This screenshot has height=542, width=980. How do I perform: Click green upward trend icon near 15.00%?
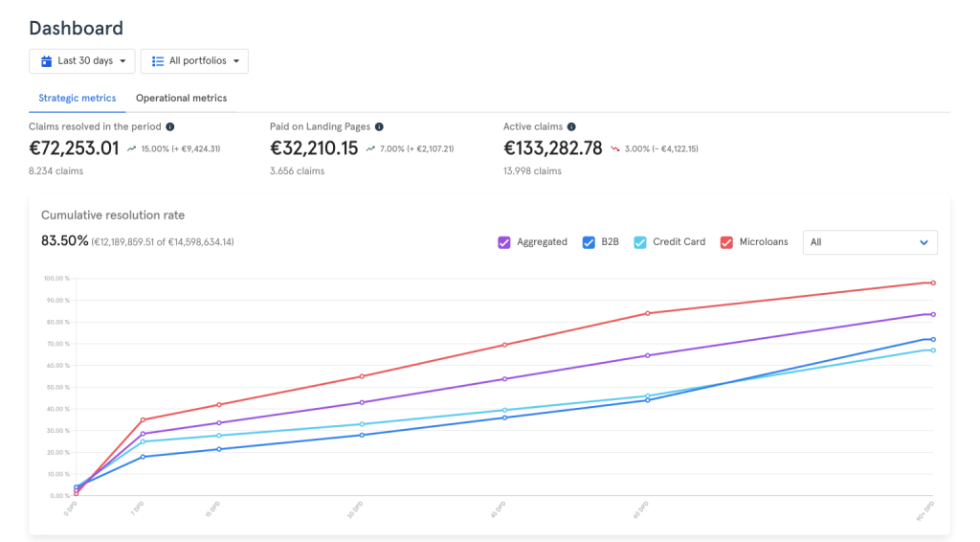pos(131,149)
